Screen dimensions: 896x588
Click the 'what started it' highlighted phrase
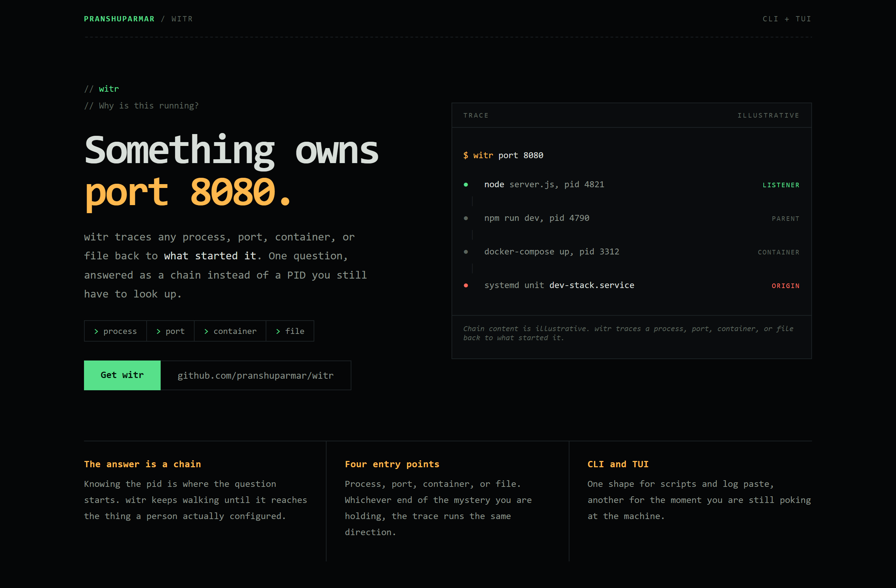point(210,256)
